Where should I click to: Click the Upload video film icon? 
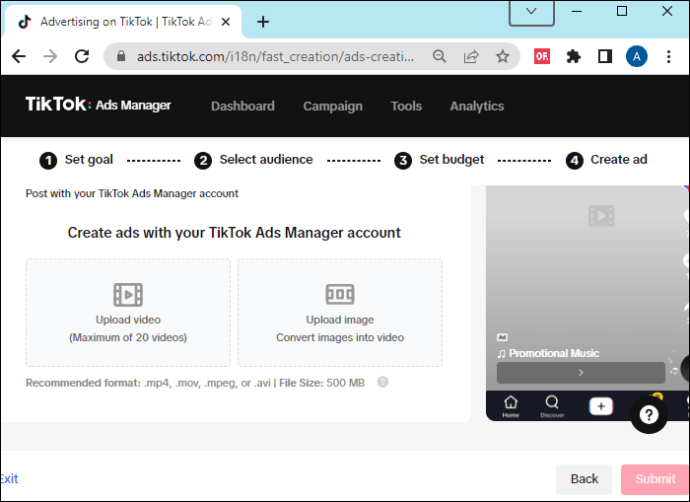[128, 294]
